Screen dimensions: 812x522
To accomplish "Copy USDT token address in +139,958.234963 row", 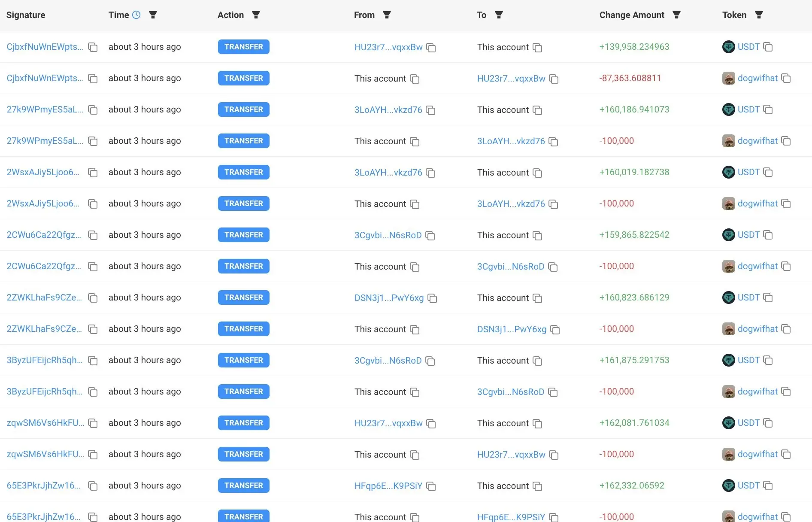I will [x=768, y=47].
